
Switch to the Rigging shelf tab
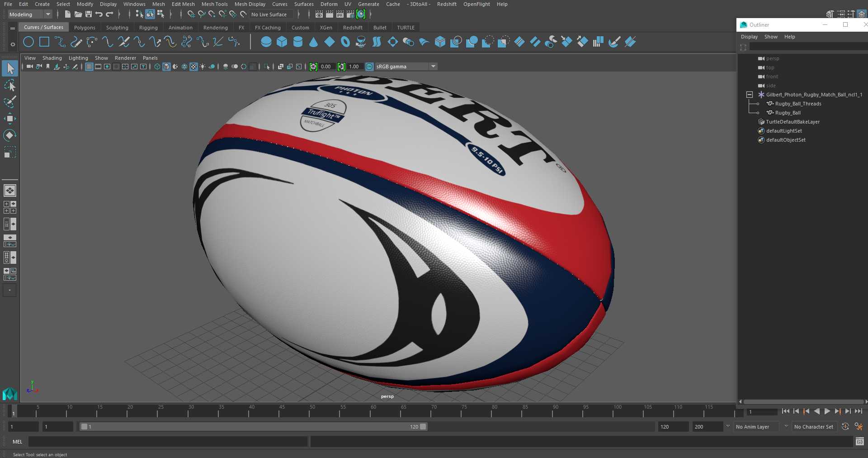[148, 28]
